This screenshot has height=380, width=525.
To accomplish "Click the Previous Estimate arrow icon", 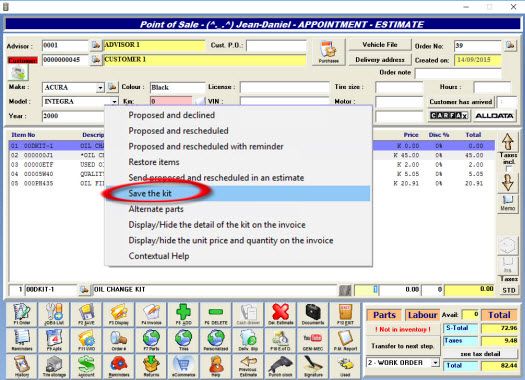I will click(x=248, y=366).
